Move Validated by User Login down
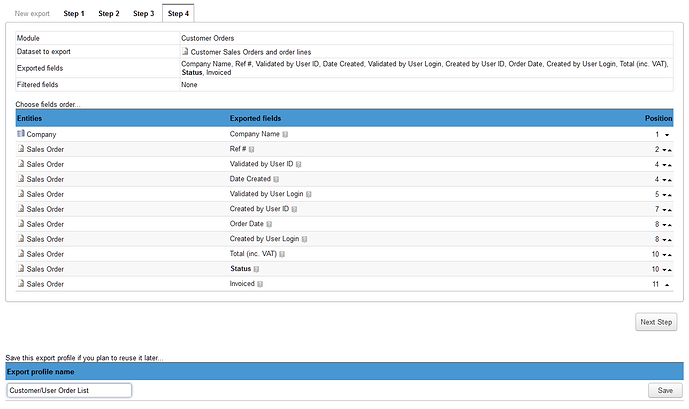The image size is (689, 409). pyautogui.click(x=665, y=195)
